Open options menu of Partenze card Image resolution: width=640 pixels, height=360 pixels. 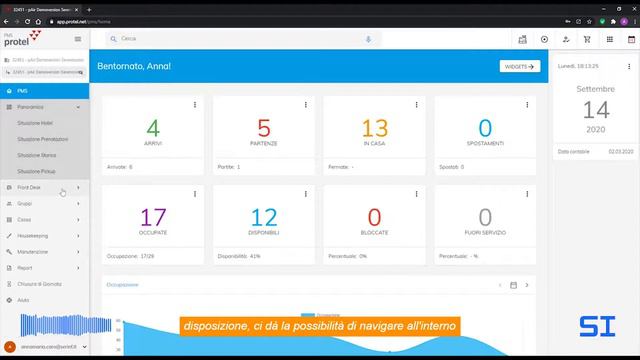click(306, 105)
